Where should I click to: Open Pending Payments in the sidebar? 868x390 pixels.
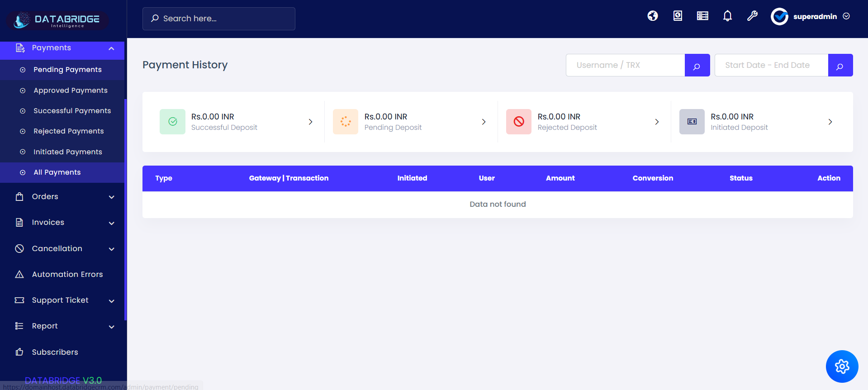click(62, 70)
